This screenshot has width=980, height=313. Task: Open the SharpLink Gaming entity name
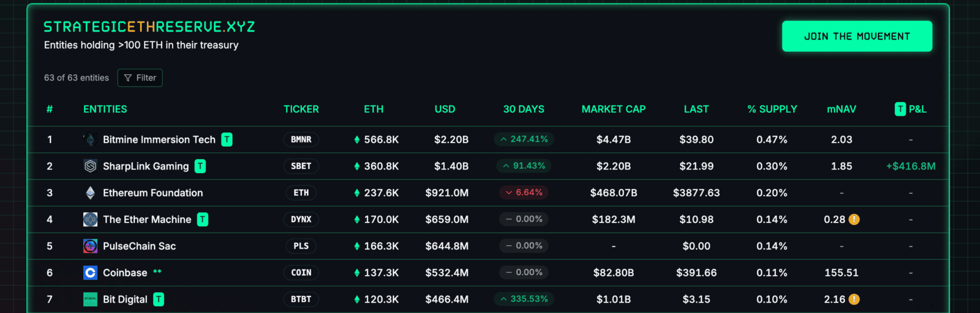(146, 166)
